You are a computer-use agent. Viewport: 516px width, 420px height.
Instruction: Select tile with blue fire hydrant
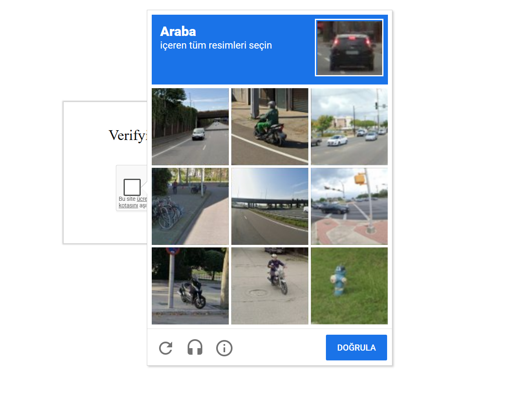[349, 286]
